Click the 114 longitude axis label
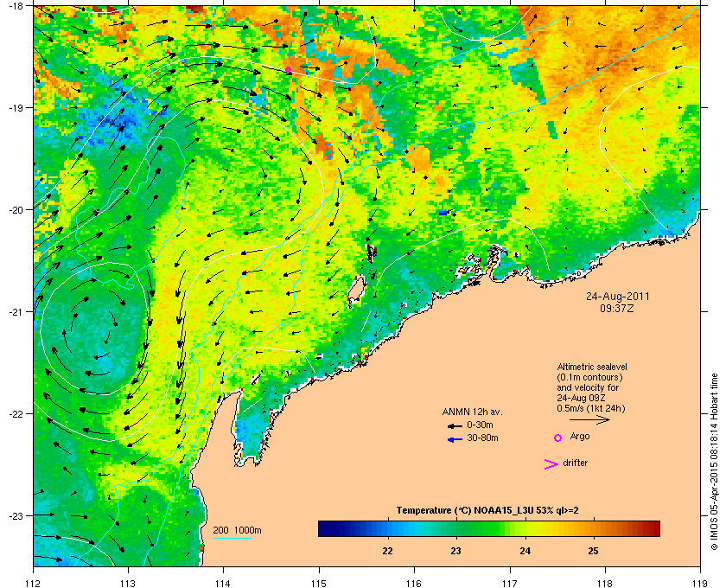This screenshot has height=588, width=726. (223, 584)
